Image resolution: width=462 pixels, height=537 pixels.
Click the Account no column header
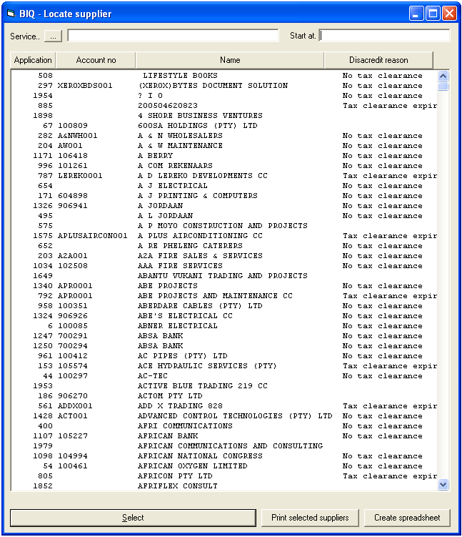(96, 60)
